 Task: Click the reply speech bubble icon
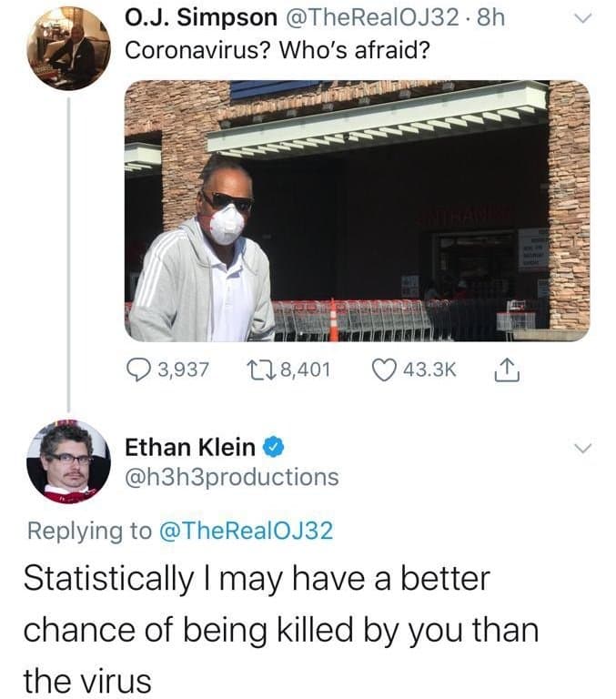pos(137,370)
